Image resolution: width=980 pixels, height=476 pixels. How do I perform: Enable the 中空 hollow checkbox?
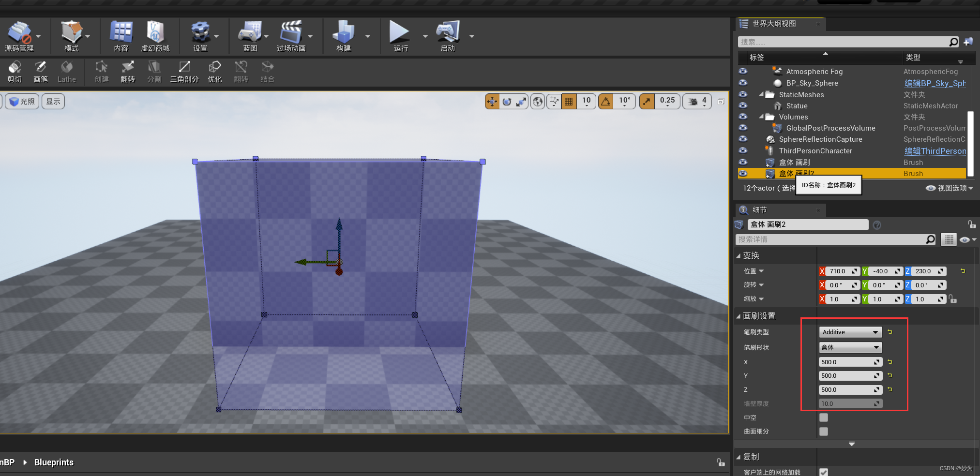(824, 417)
